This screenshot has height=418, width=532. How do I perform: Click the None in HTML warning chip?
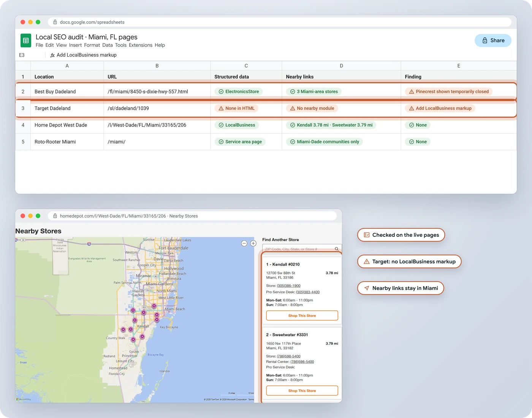(236, 108)
